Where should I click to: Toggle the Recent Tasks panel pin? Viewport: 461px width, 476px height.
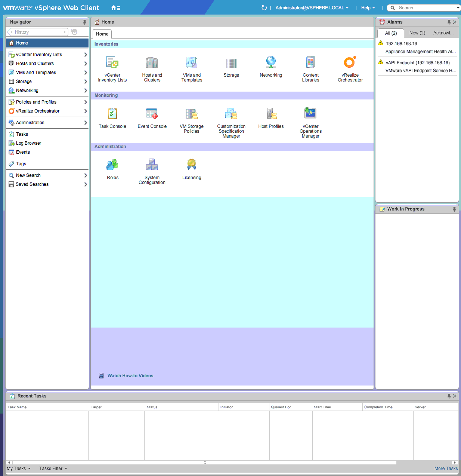pyautogui.click(x=449, y=396)
